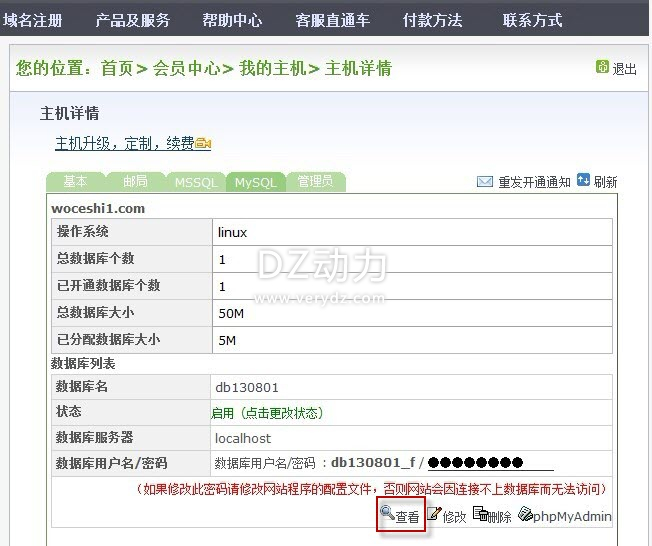This screenshot has width=652, height=546.
Task: Open the phpMyAdmin link text
Action: coord(572,516)
